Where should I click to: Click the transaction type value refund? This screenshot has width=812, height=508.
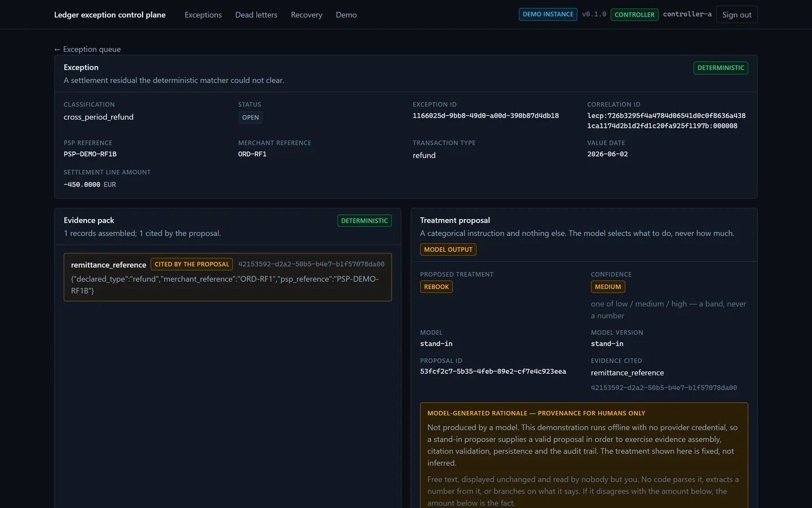tap(424, 155)
